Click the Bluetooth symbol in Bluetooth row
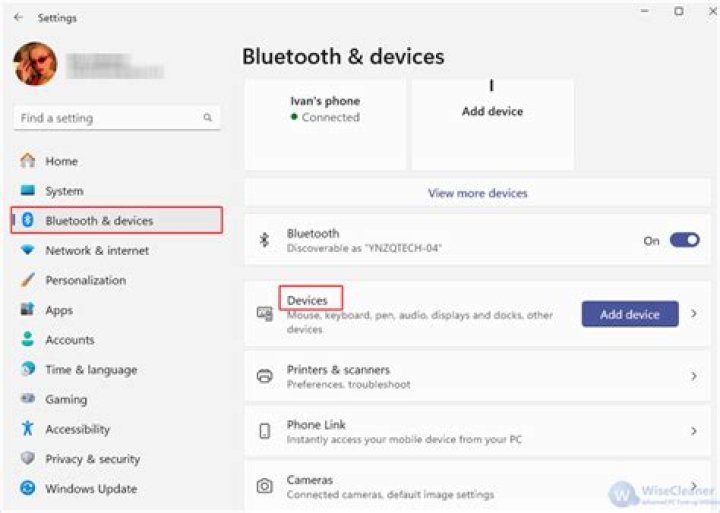The image size is (720, 513). (264, 240)
